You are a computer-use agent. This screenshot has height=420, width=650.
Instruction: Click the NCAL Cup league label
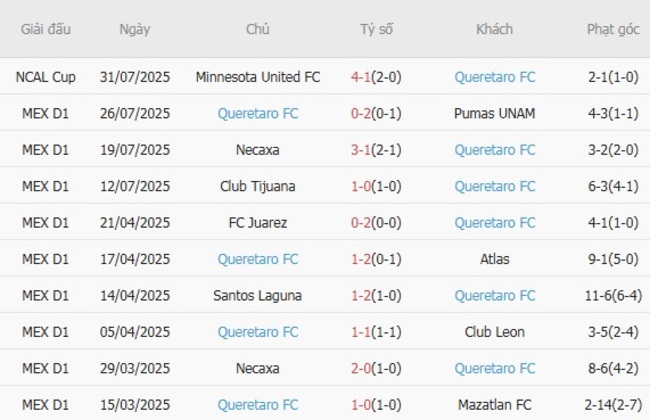tap(46, 77)
